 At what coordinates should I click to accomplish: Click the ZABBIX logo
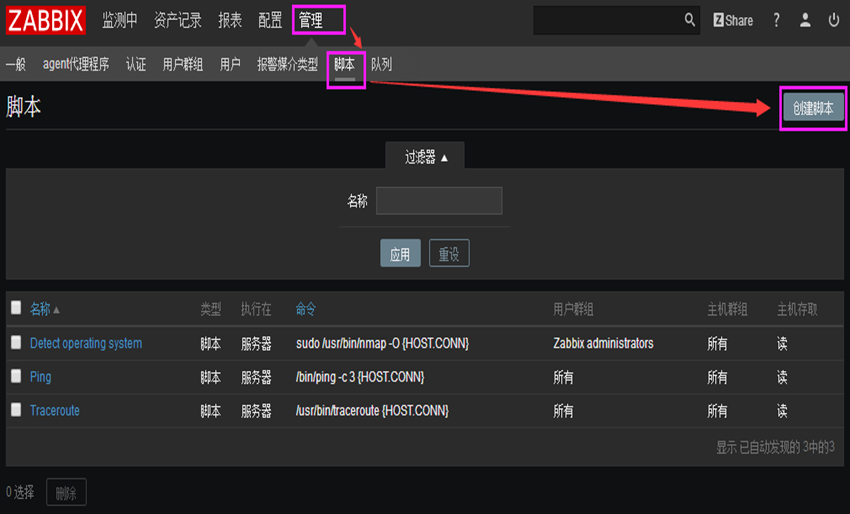[x=46, y=21]
